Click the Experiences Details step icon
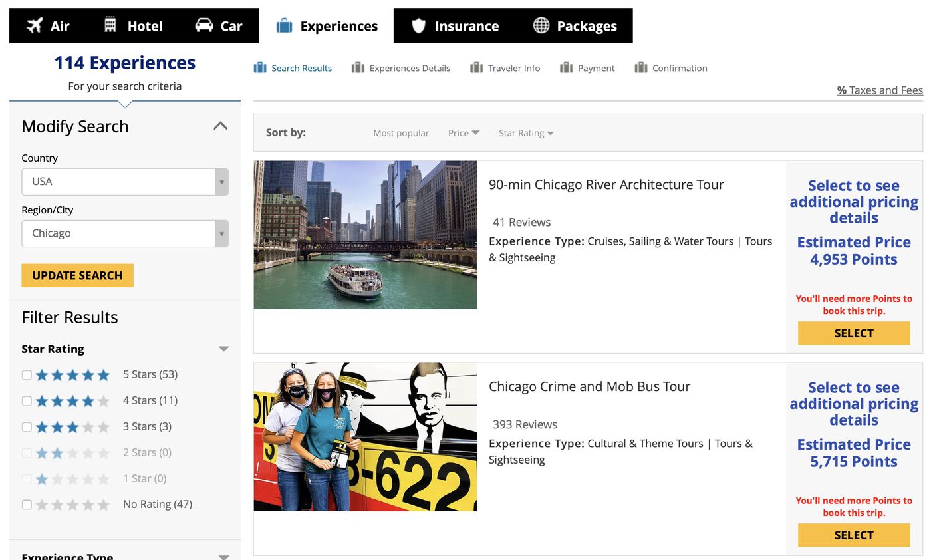Image resolution: width=931 pixels, height=560 pixels. [x=358, y=68]
